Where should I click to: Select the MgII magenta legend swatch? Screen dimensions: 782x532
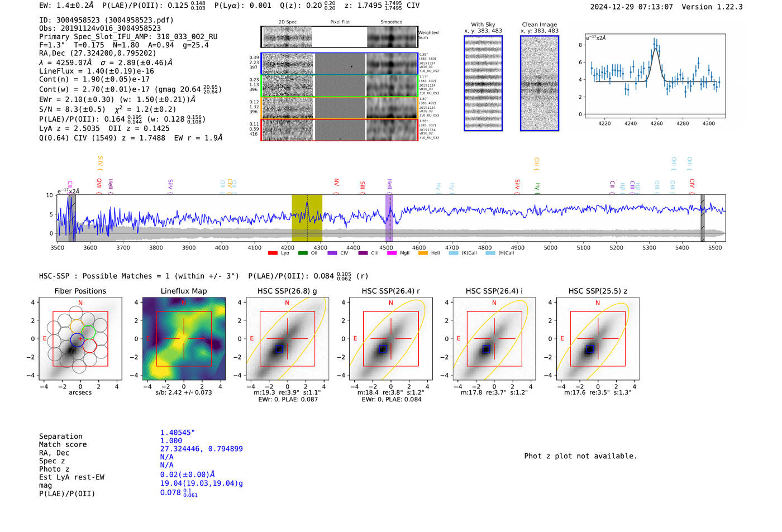click(x=392, y=253)
